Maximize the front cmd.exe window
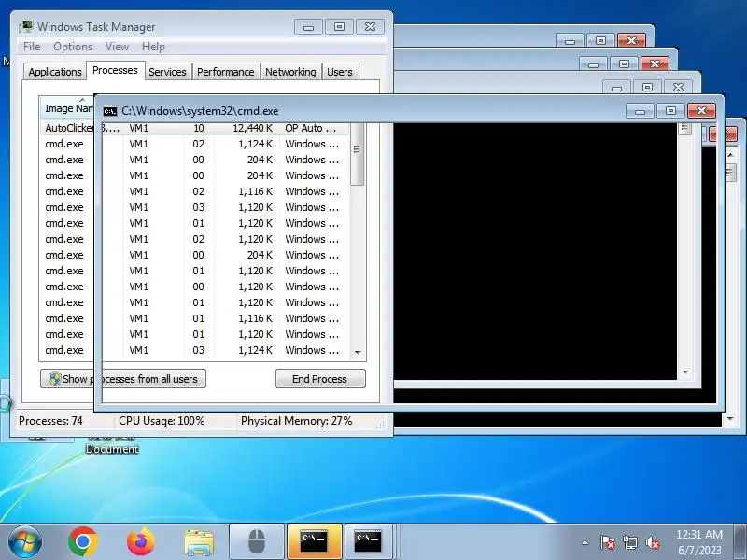Screen dimensions: 747x560 coord(670,111)
